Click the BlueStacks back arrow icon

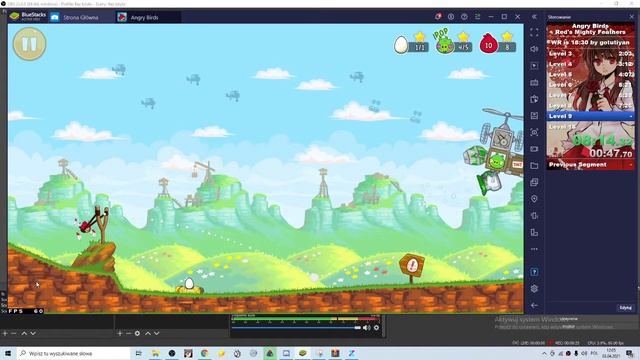click(534, 305)
